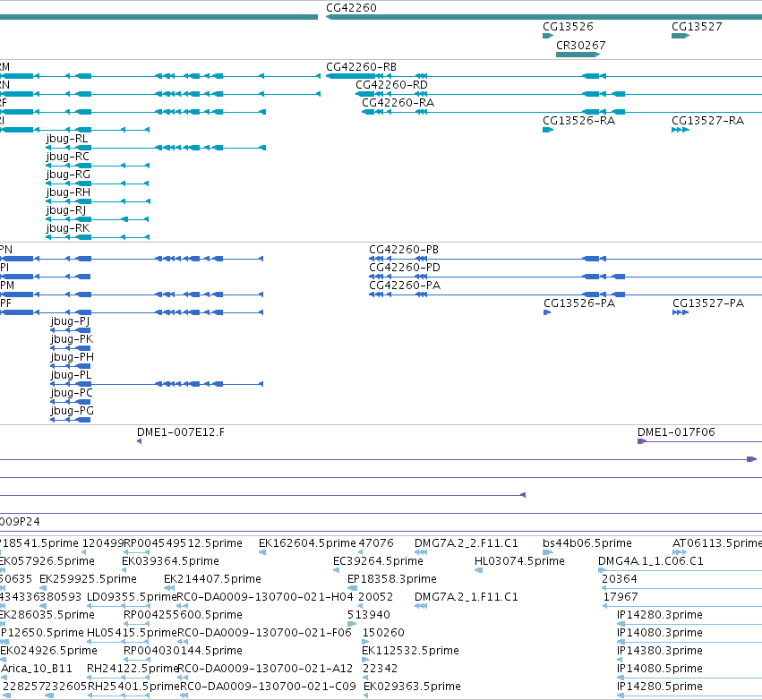The image size is (762, 700).
Task: Select transcript label CG42260-RB
Action: [x=361, y=67]
